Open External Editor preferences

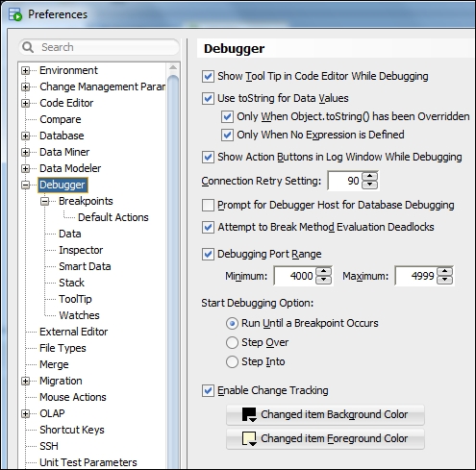click(x=74, y=332)
